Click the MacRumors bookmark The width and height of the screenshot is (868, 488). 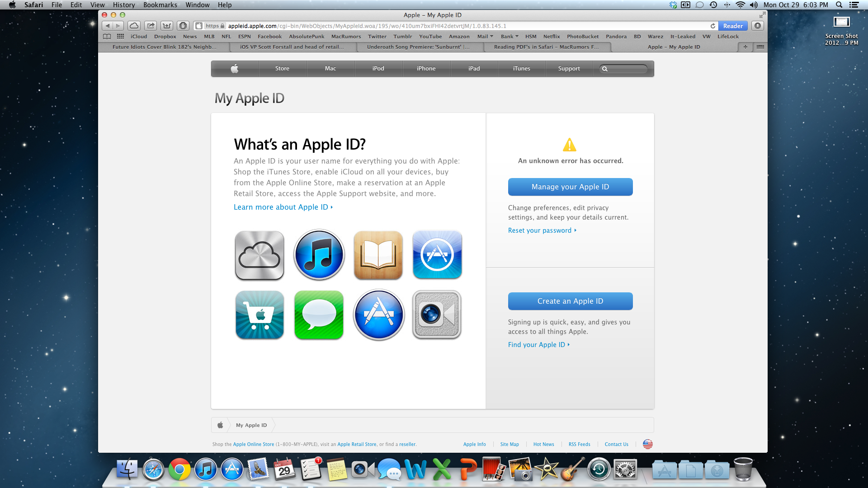pyautogui.click(x=346, y=37)
